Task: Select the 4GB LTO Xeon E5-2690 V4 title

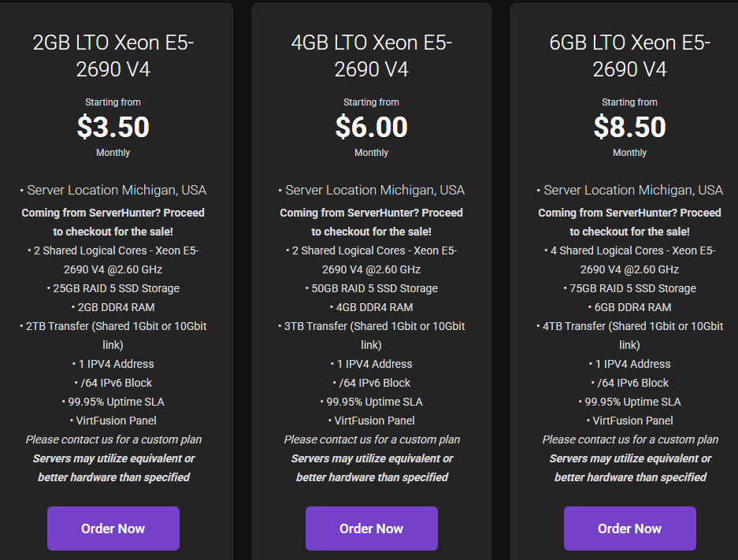Action: pos(371,56)
